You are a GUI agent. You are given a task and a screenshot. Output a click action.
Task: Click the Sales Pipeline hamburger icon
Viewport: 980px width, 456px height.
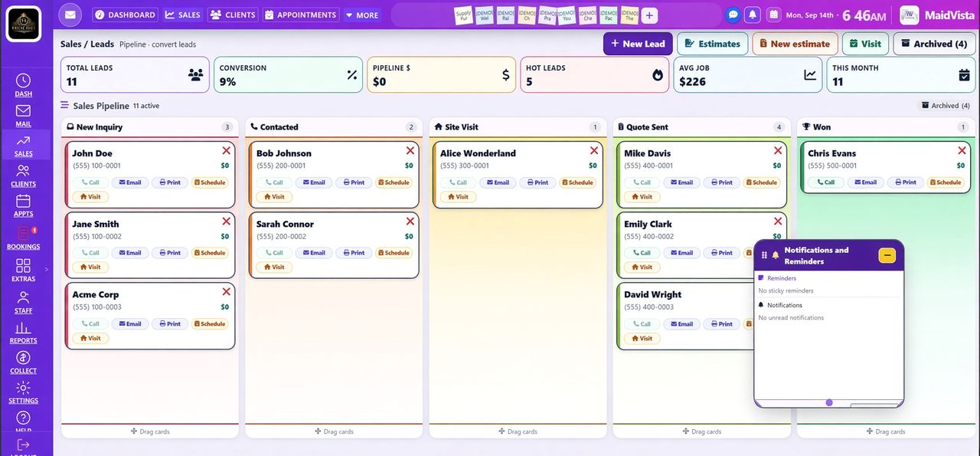(65, 106)
